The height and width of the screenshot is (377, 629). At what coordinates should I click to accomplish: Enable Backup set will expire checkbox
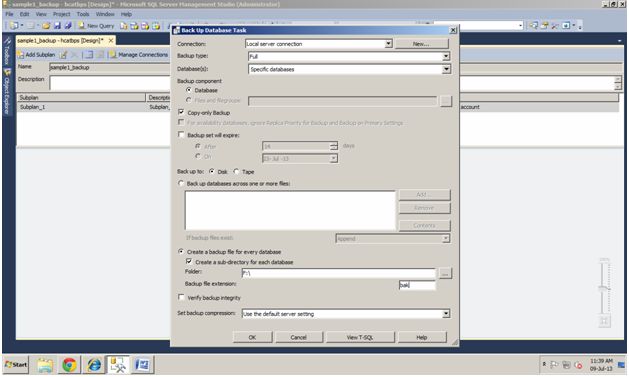181,134
